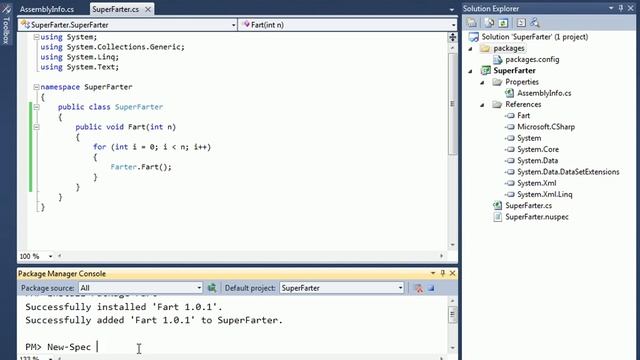Click editor horizontal scroll right arrow

[x=441, y=256]
